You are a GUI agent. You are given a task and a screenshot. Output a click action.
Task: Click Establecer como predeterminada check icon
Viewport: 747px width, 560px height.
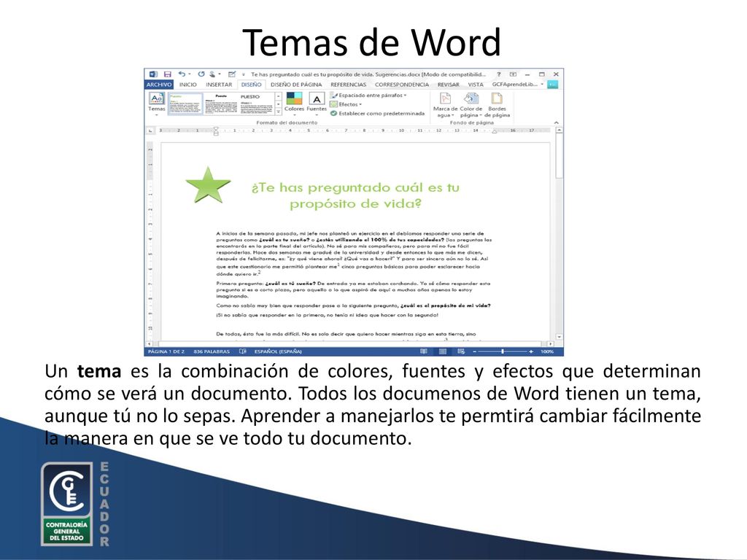[x=334, y=113]
